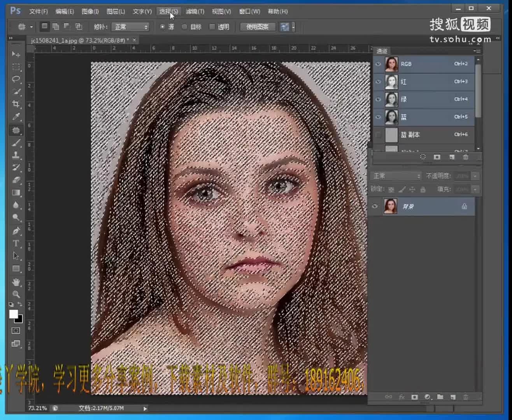The height and width of the screenshot is (420, 512).
Task: Open the layer blend mode dropdown showing 正常
Action: coord(395,175)
